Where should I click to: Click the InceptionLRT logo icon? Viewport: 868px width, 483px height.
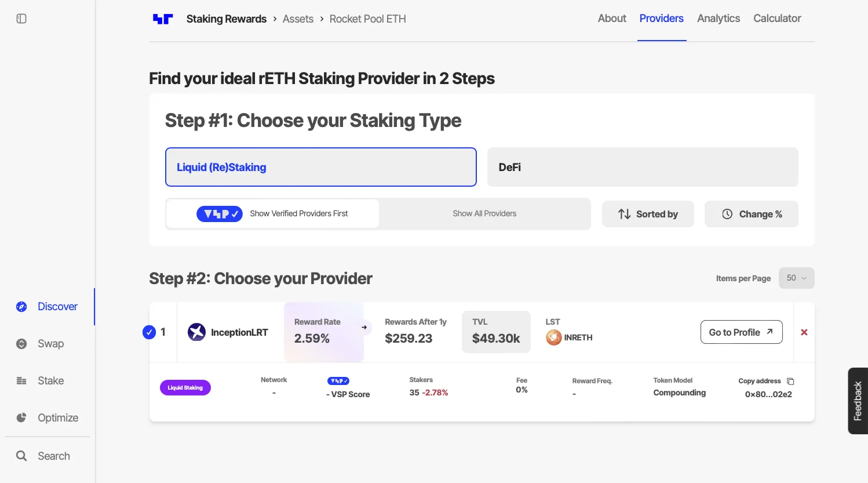tap(197, 332)
